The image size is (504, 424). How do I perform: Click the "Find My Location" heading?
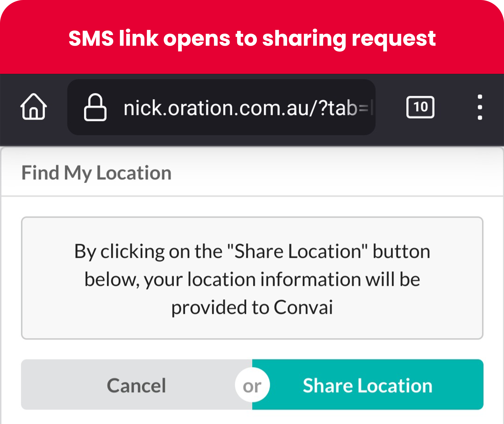96,173
